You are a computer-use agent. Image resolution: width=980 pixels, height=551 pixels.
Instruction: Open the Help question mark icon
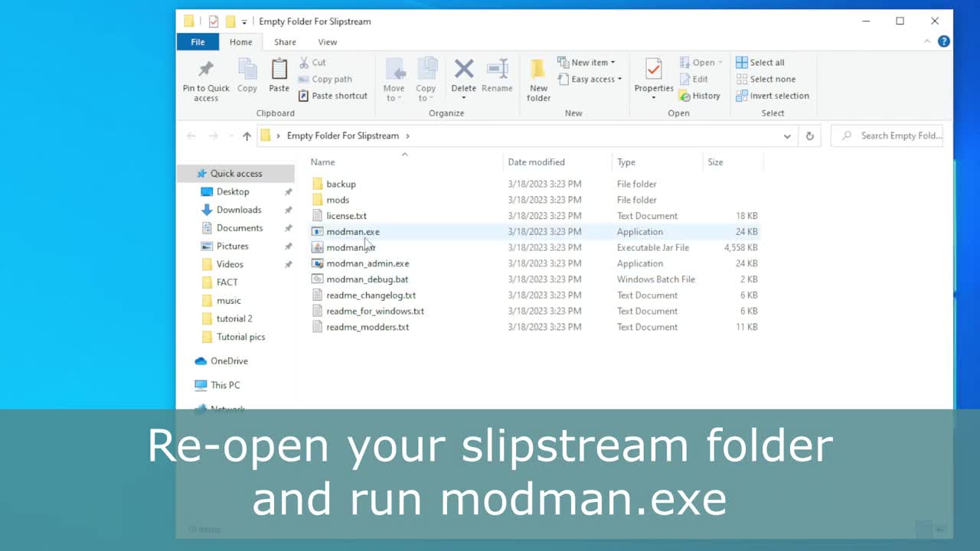tap(944, 41)
